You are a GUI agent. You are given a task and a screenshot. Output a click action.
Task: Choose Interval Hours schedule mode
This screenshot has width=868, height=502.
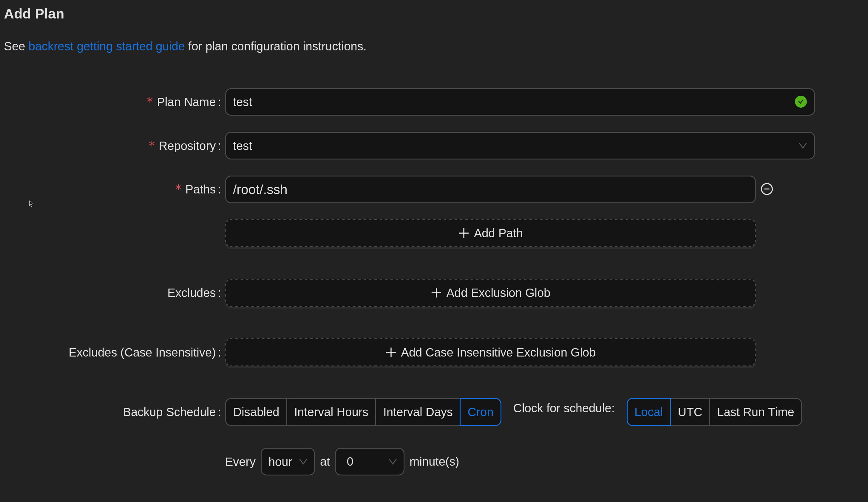(331, 412)
